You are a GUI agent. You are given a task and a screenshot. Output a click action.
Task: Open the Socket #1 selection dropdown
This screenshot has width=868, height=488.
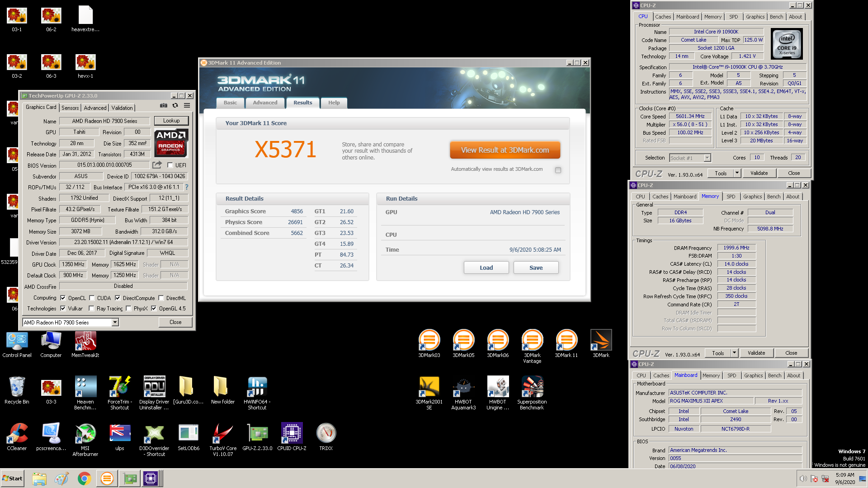pos(707,158)
